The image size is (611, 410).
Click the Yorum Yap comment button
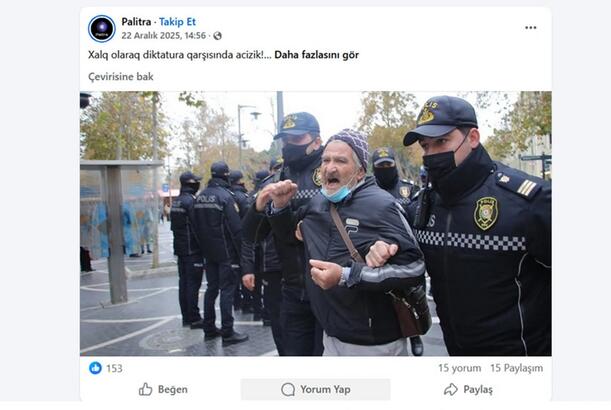point(315,389)
